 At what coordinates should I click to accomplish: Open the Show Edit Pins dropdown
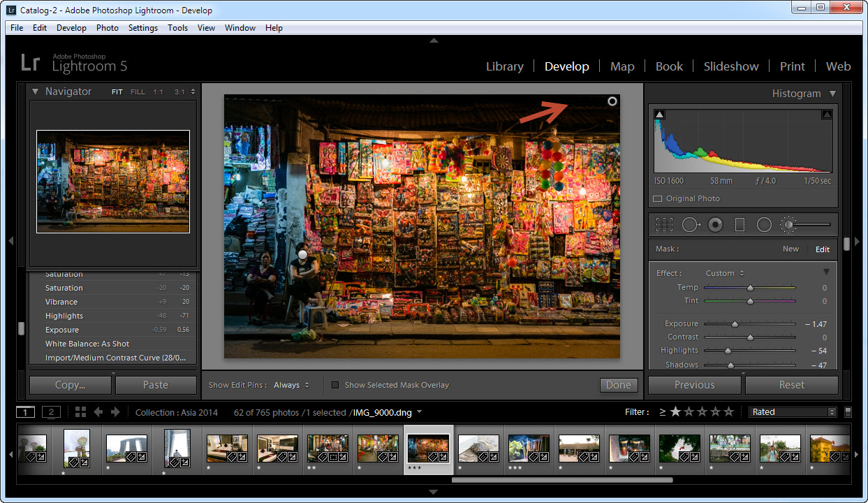[x=291, y=385]
